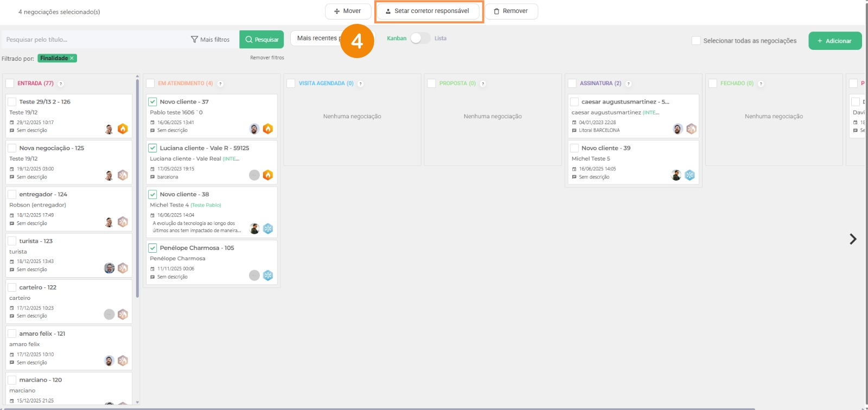Select all cards in EM ATENDIMENTO column
Image resolution: width=868 pixels, height=410 pixels.
coord(151,84)
